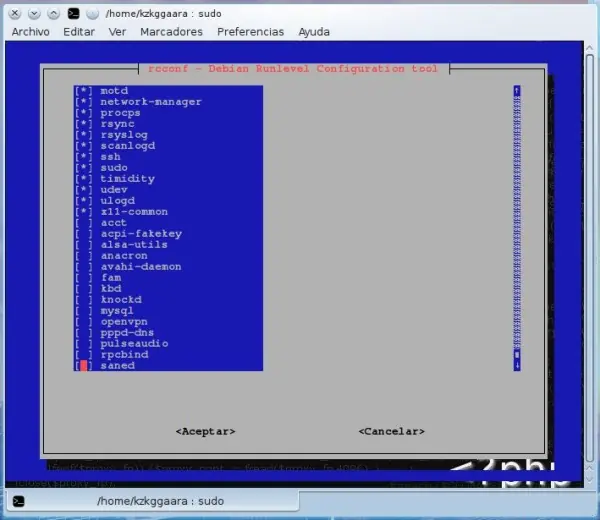Enable the highlighted saned service checkbox
This screenshot has height=520, width=600.
84,366
